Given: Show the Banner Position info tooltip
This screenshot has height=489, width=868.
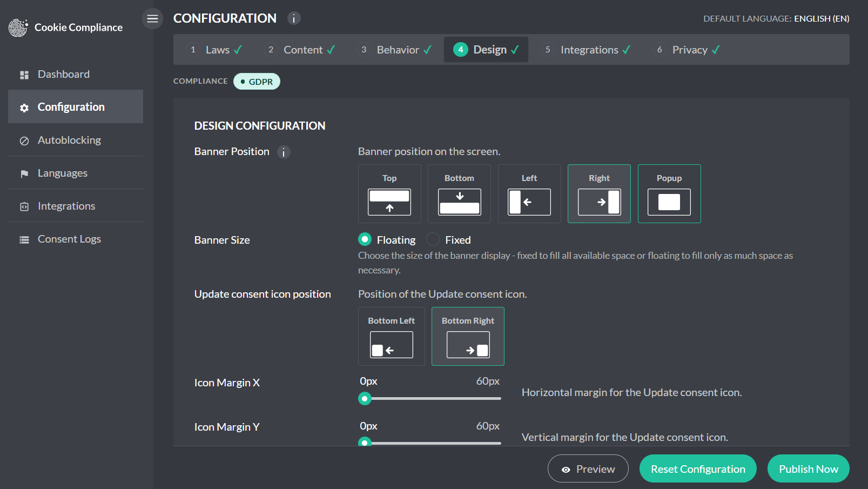Looking at the screenshot, I should (284, 152).
